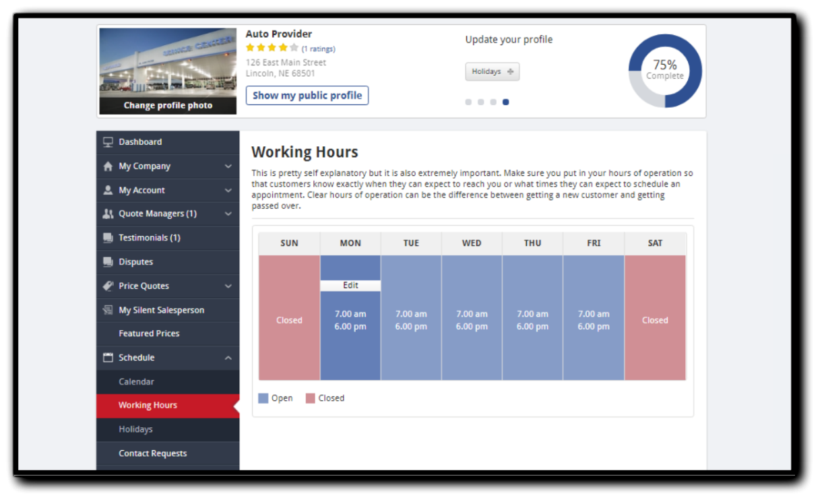Click the My Company house icon
Image resolution: width=826 pixels, height=504 pixels.
(x=108, y=166)
